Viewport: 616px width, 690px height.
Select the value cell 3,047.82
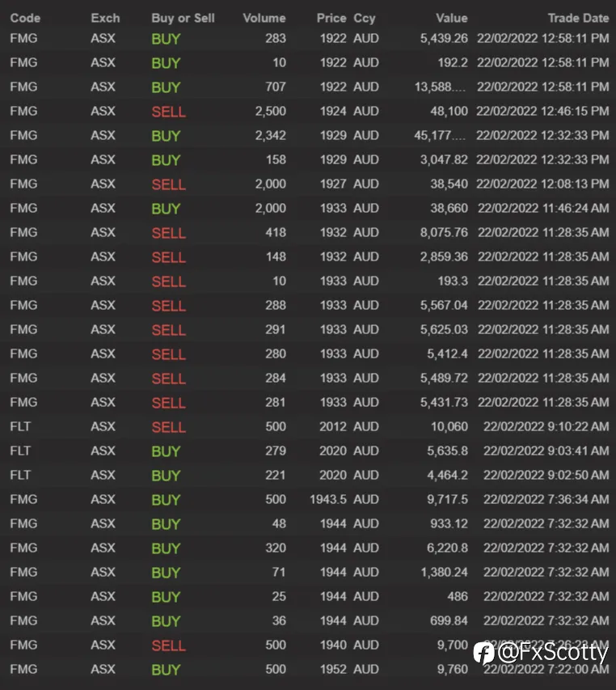point(444,159)
